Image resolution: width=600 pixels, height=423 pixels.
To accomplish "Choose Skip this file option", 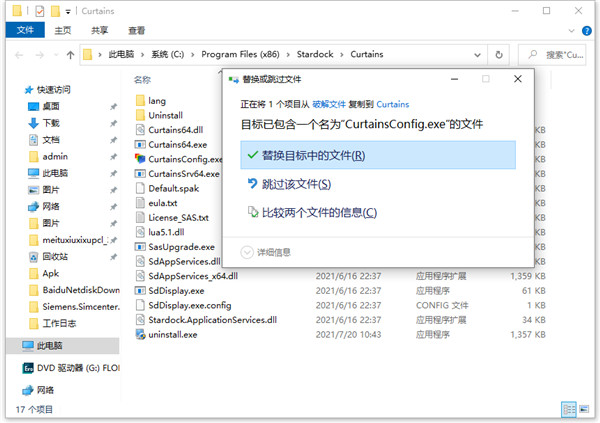I will pyautogui.click(x=290, y=184).
